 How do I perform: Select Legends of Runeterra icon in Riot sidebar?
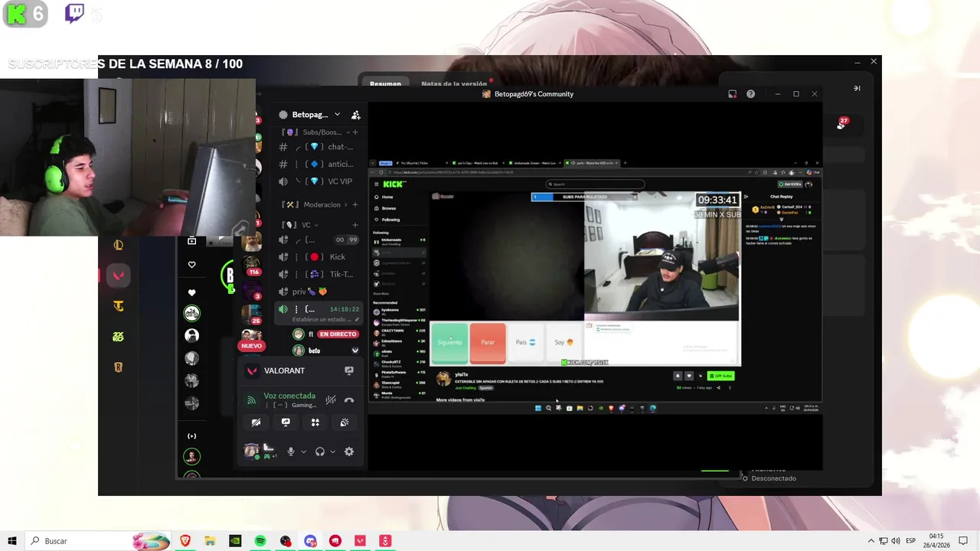118,367
